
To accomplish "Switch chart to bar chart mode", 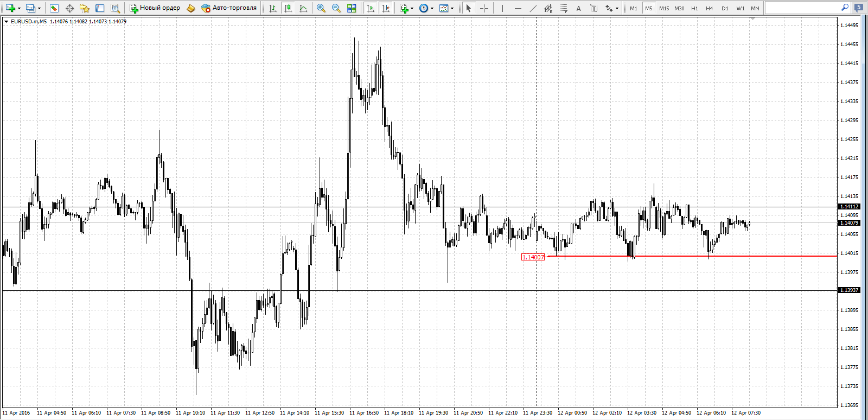I will click(x=272, y=8).
